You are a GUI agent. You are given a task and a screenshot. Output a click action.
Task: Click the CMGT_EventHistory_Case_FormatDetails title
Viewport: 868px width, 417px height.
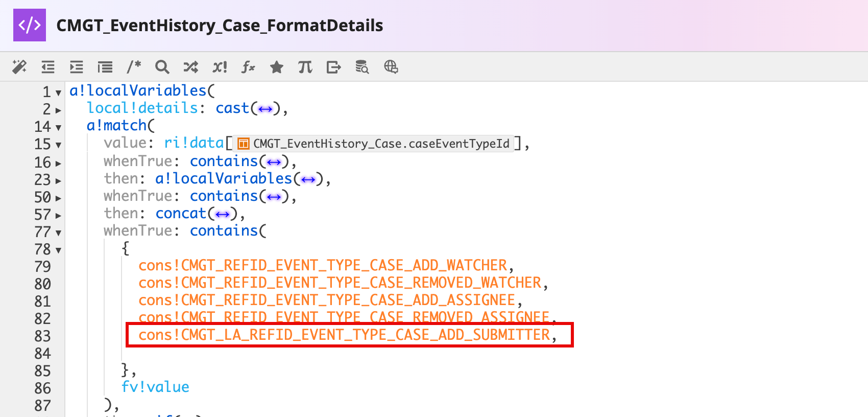(x=220, y=25)
